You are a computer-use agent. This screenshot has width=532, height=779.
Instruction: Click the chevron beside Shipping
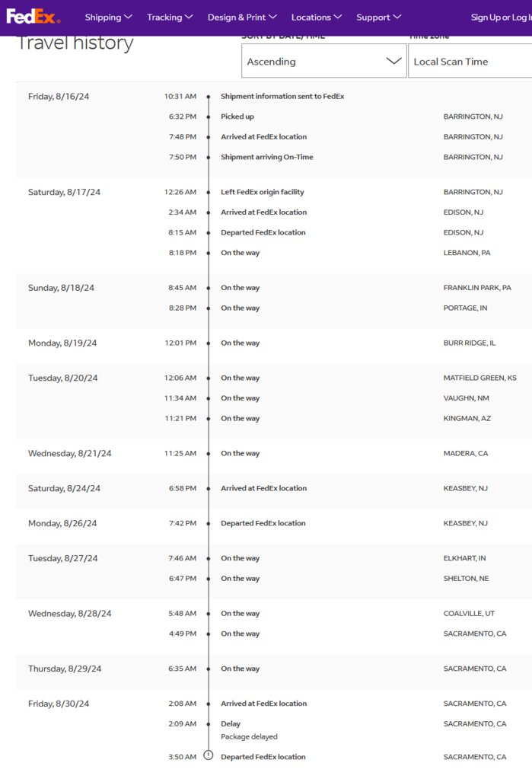click(128, 17)
